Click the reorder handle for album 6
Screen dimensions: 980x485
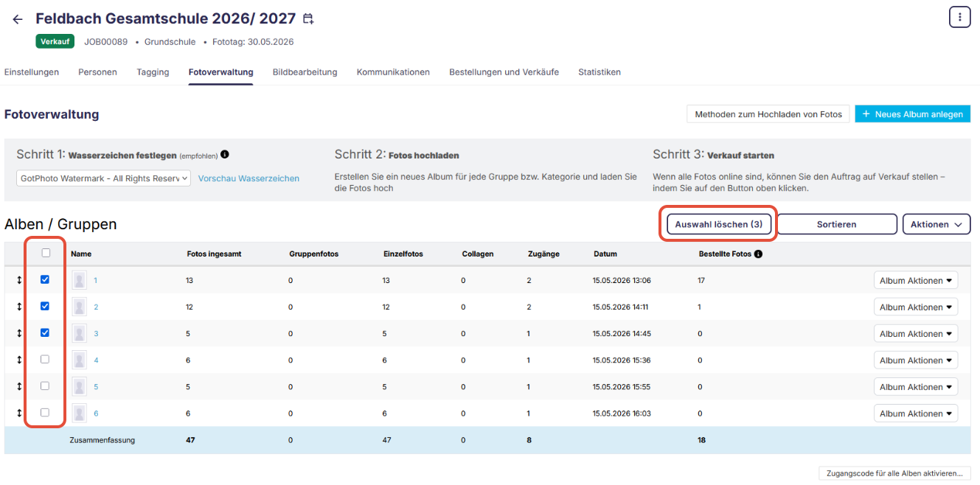19,414
